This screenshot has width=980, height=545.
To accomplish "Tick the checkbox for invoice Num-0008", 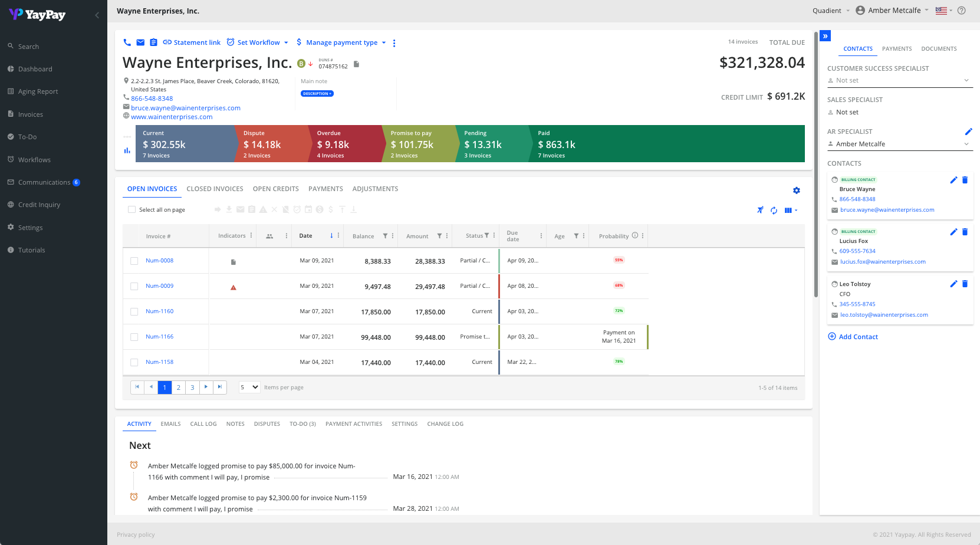I will [x=134, y=261].
